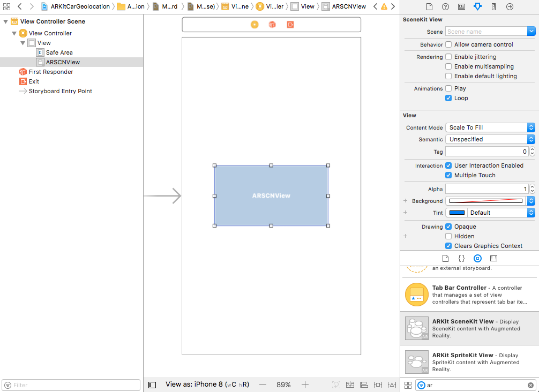
Task: Open the Size inspector ruler icon
Action: pos(493,7)
